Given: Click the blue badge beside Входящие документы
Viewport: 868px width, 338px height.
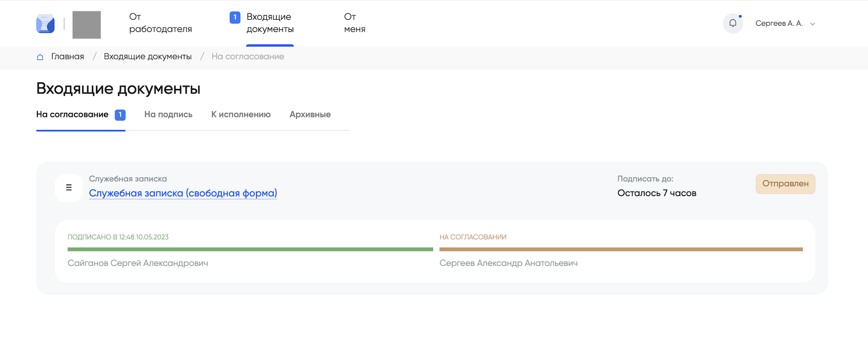Looking at the screenshot, I should 235,17.
